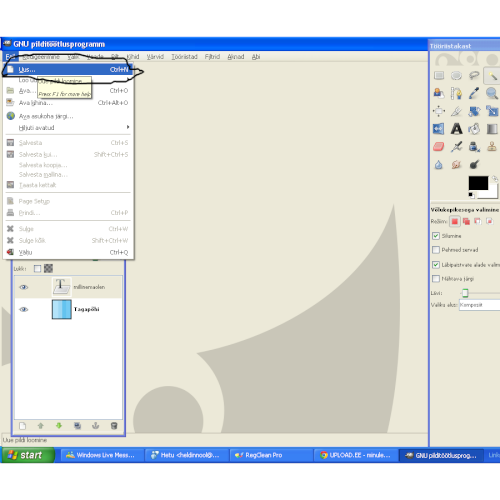Enable the Pehmed servad checkbox
Image resolution: width=500 pixels, height=500 pixels.
click(436, 250)
